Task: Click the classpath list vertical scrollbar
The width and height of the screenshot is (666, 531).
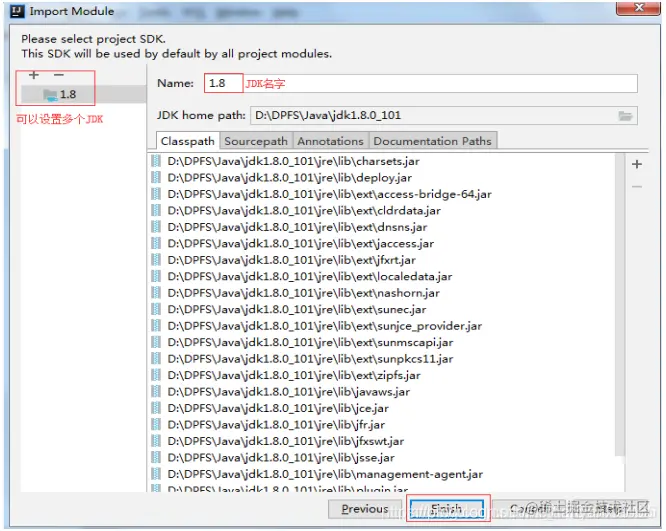Action: [x=620, y=304]
